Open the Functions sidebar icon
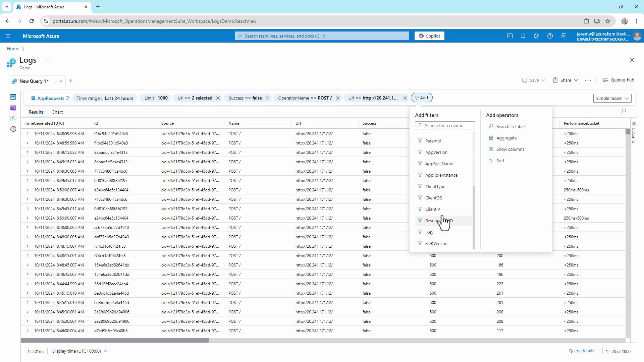 (x=13, y=118)
